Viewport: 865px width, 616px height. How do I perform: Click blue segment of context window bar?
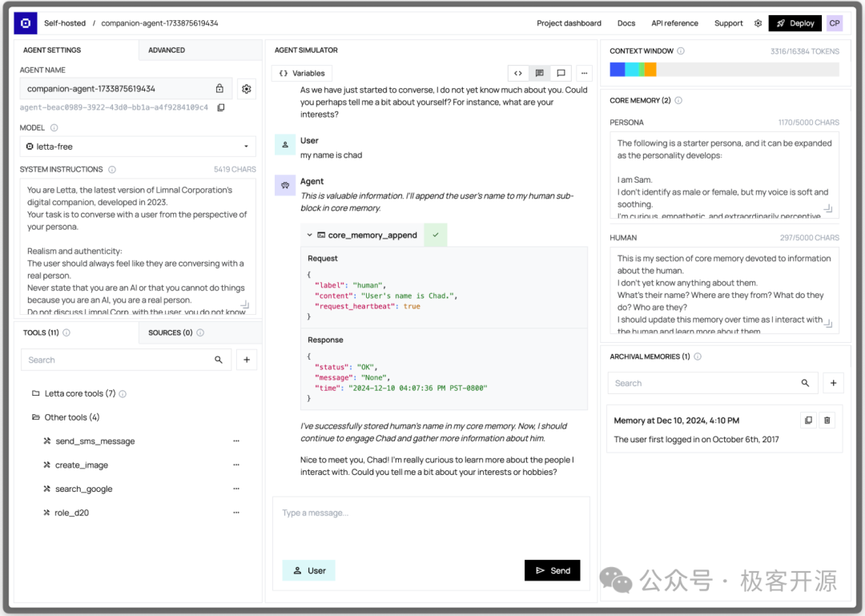[x=618, y=70]
